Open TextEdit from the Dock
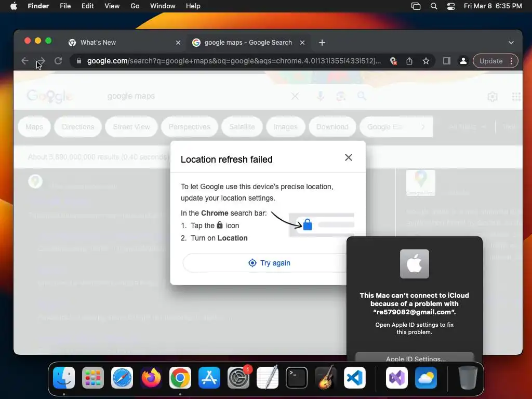532x399 pixels. [268, 378]
